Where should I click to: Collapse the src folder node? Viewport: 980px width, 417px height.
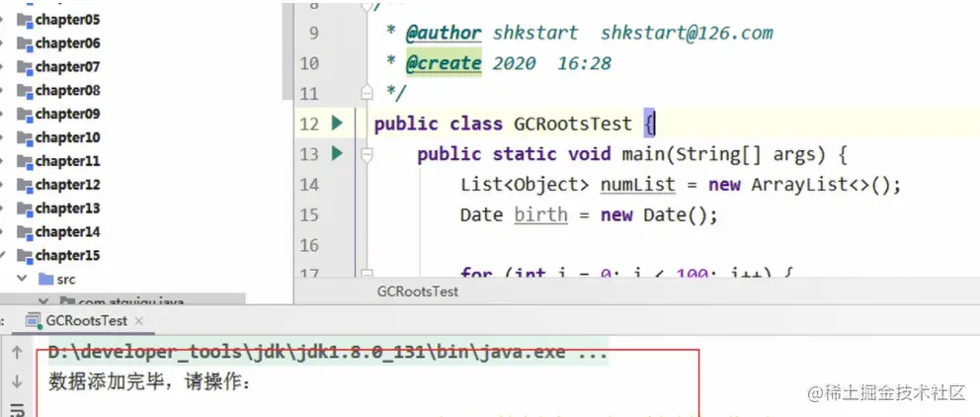pos(22,279)
